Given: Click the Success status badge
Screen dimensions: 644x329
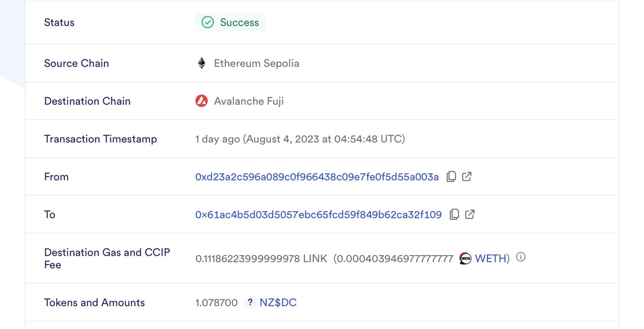Looking at the screenshot, I should pyautogui.click(x=230, y=22).
